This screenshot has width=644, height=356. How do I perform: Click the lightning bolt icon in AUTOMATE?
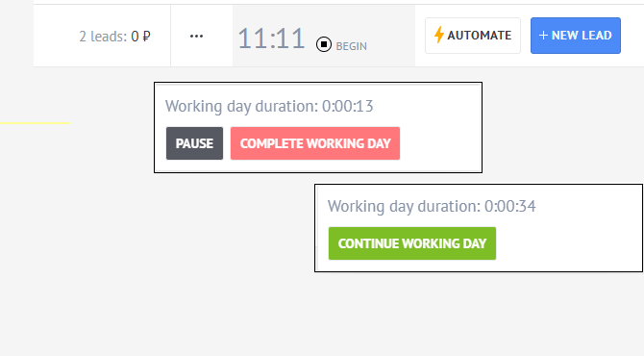click(439, 35)
